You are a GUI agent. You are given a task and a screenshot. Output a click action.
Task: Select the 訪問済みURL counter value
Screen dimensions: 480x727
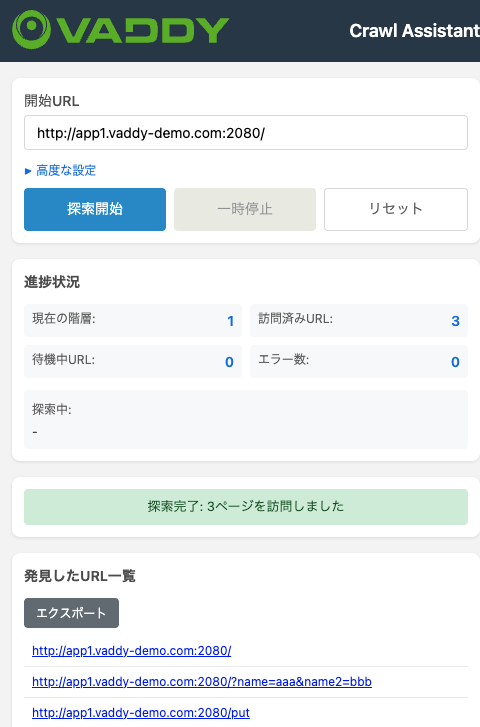pyautogui.click(x=455, y=321)
